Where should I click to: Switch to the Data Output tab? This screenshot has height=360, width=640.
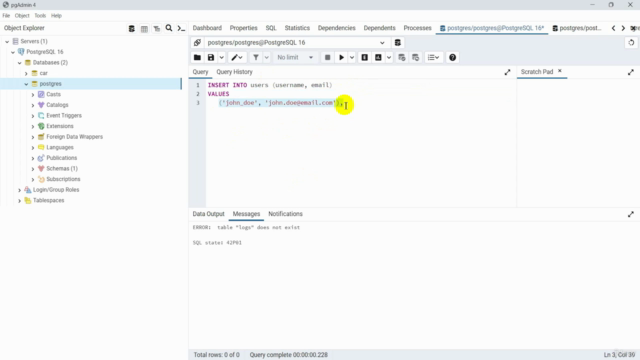209,214
